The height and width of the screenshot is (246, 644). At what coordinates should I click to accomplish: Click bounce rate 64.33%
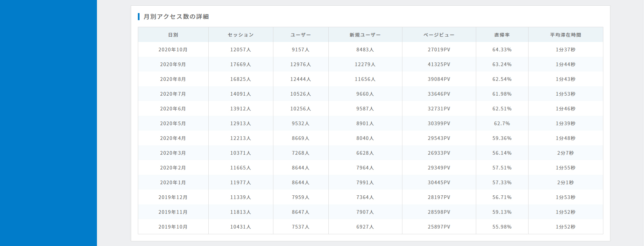point(502,50)
